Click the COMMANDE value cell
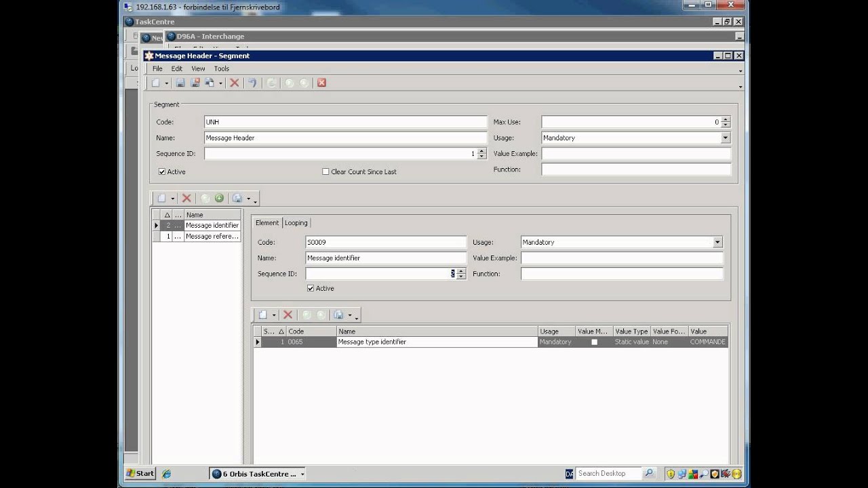The image size is (868, 488). click(708, 342)
